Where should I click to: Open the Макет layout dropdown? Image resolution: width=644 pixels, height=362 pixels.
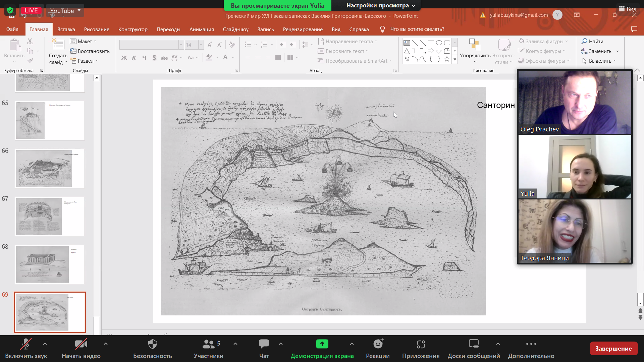tap(83, 41)
